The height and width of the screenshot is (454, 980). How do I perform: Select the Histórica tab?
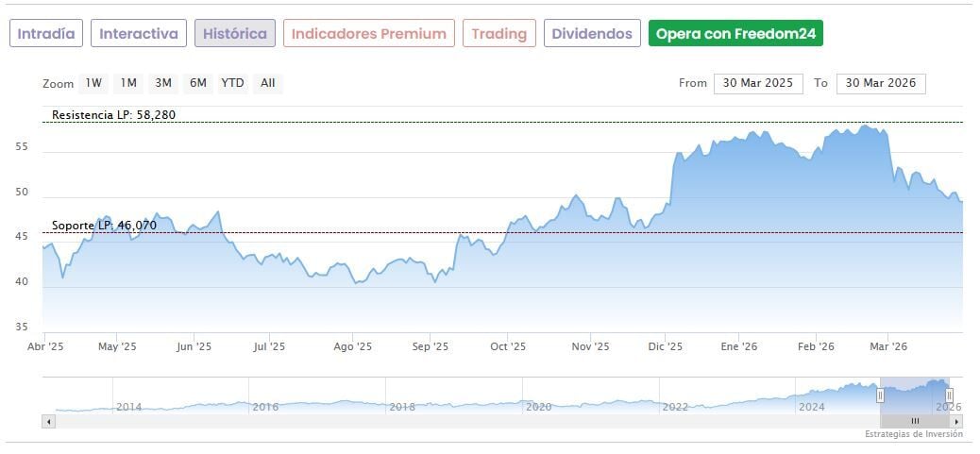[x=235, y=34]
